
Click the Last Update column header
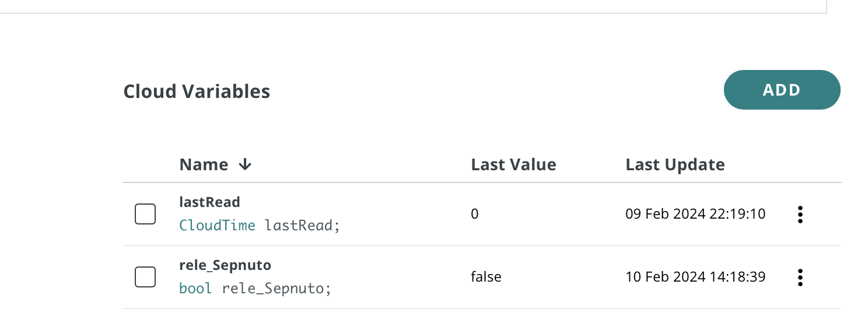pos(675,165)
